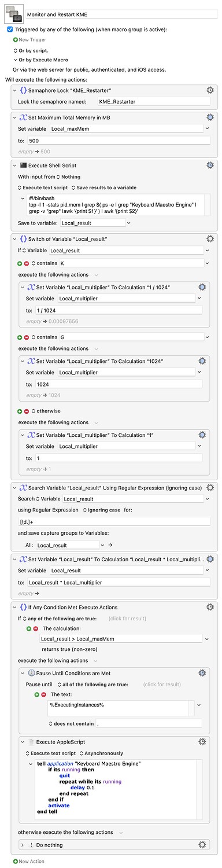Open gear menu for Execute Shell Script action
This screenshot has height=868, width=222.
(x=210, y=165)
